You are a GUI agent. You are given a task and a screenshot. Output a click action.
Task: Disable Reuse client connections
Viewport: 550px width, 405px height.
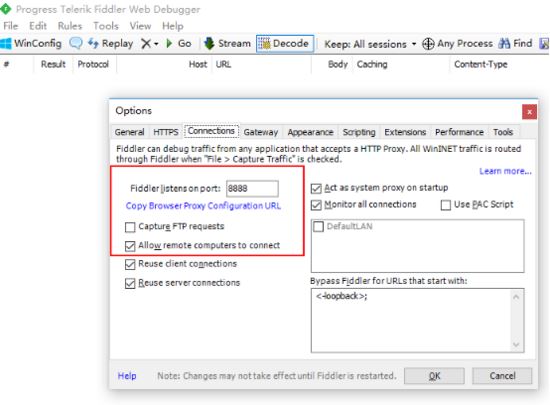[x=130, y=264]
